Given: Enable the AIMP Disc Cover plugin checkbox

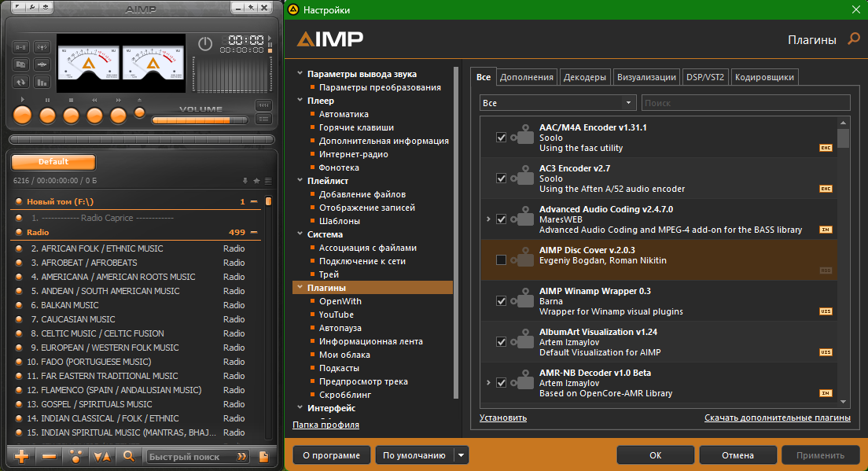Looking at the screenshot, I should 501,260.
